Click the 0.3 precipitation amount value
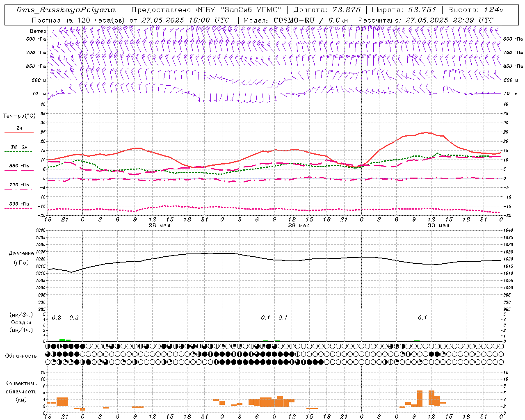This screenshot has width=525, height=420. click(57, 318)
